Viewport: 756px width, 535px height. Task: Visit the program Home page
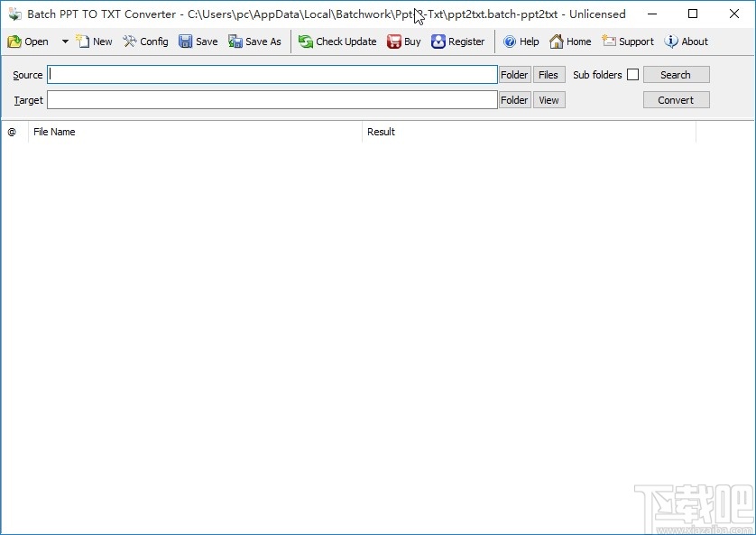click(570, 41)
